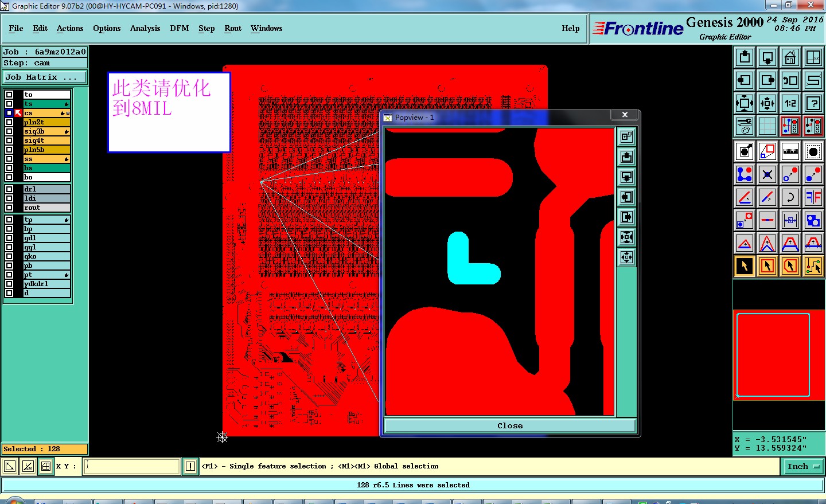Viewport: 826px width, 504px height.
Task: Click the home view icon
Action: click(x=790, y=57)
